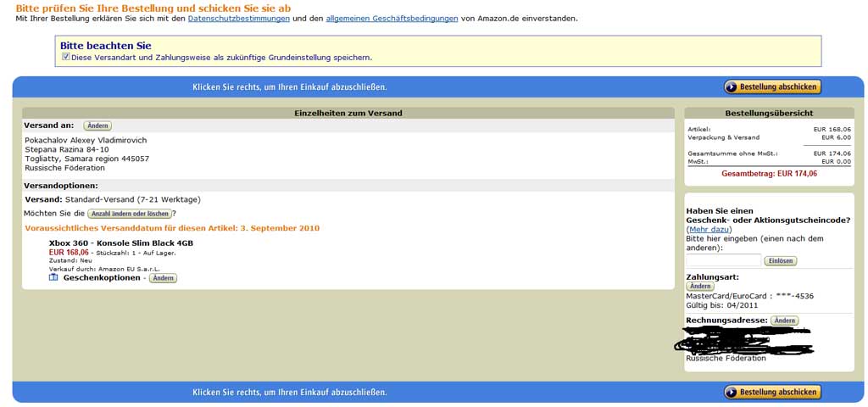Click top Bestellung abschicken button
The width and height of the screenshot is (868, 407).
click(773, 87)
